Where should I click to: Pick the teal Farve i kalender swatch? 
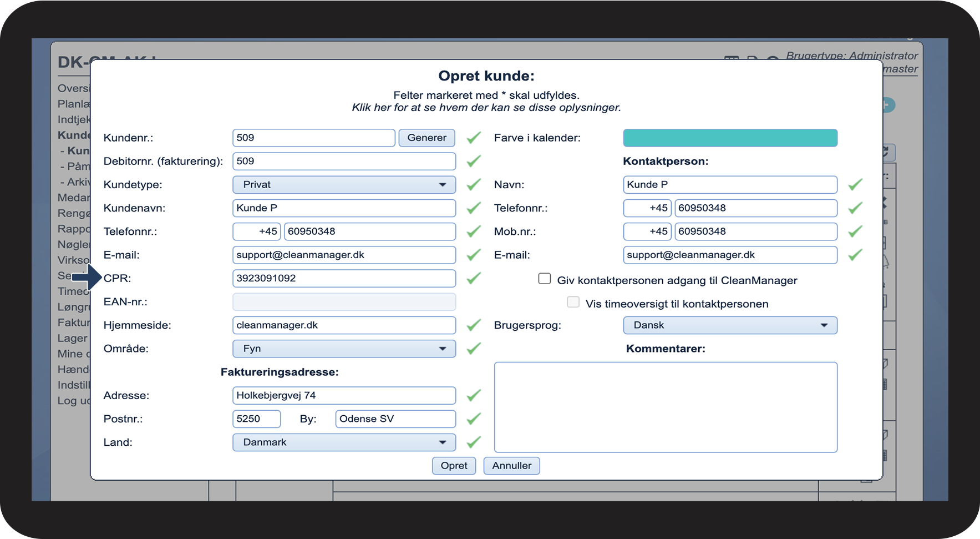pos(730,138)
